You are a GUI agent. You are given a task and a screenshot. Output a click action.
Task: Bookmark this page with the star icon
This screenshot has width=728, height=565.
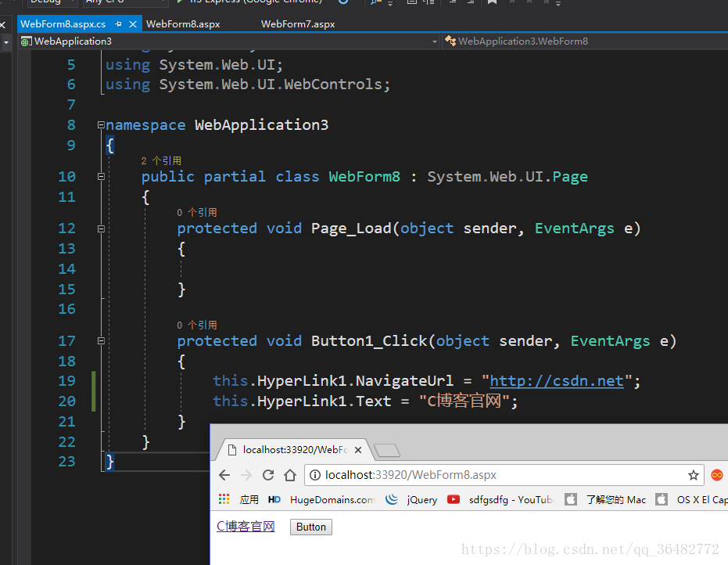(694, 475)
